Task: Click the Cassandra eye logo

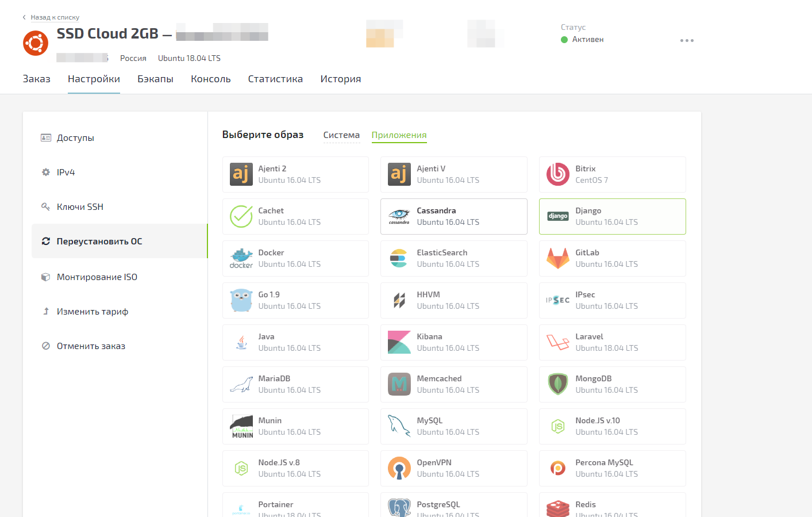Action: tap(399, 216)
